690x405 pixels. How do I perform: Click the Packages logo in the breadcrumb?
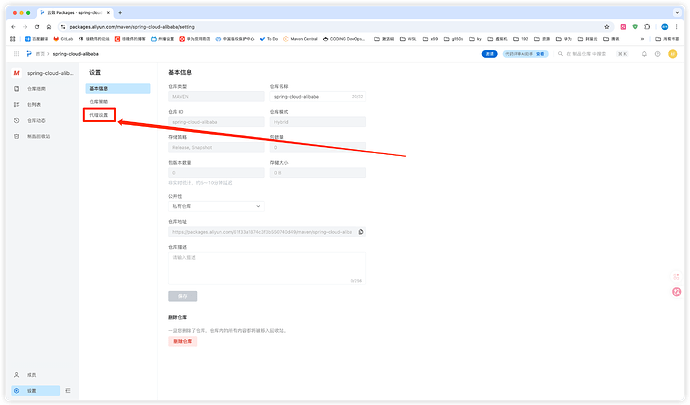coord(29,54)
